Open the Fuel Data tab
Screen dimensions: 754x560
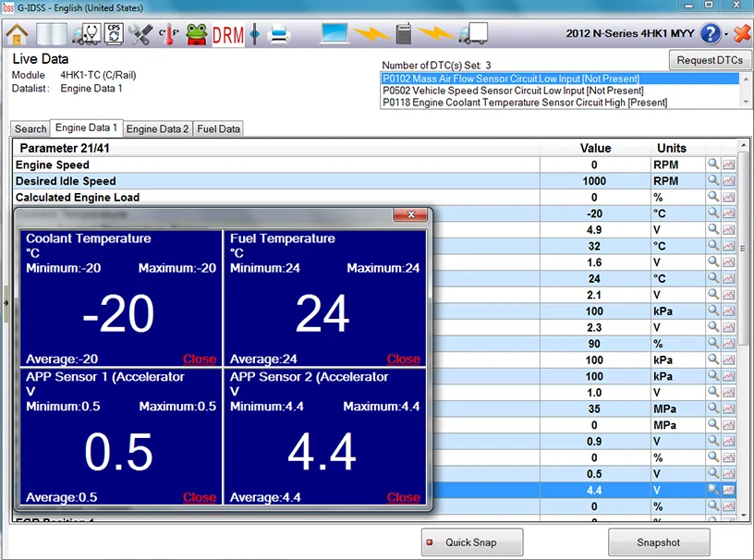click(218, 129)
